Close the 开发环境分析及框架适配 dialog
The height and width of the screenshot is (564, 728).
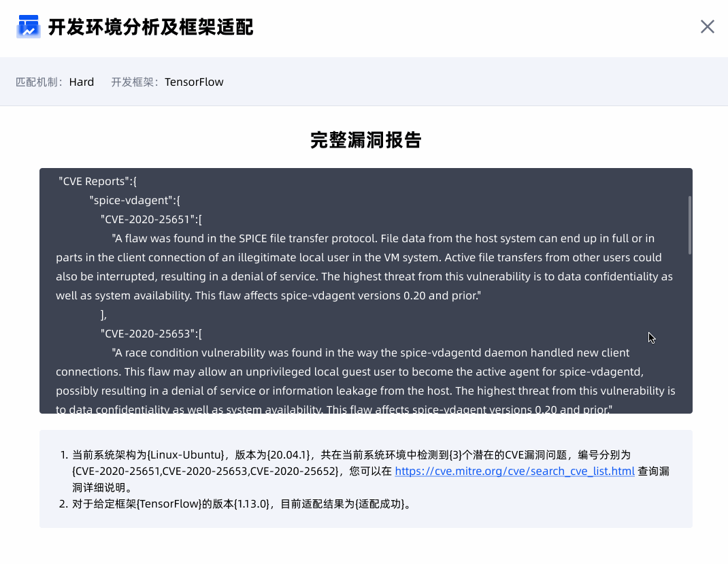coord(707,27)
